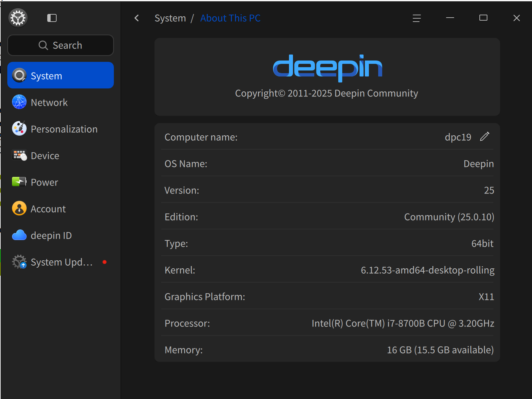This screenshot has height=399, width=532.
Task: Close the Control Center window
Action: click(517, 18)
